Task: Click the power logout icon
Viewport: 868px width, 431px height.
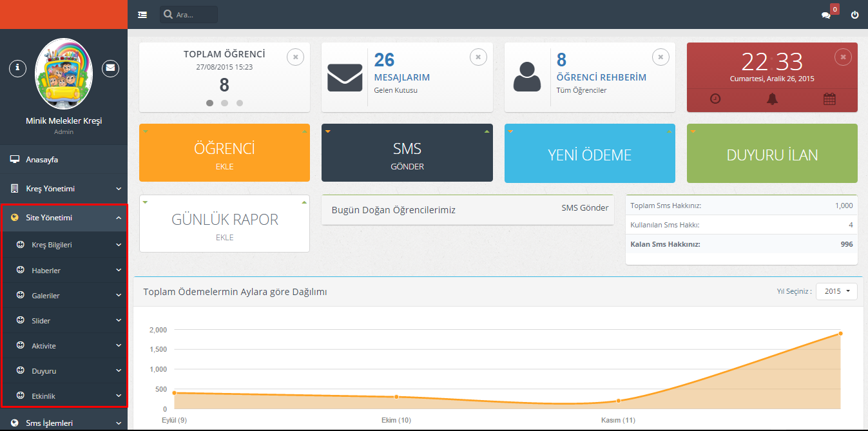Action: pyautogui.click(x=854, y=15)
